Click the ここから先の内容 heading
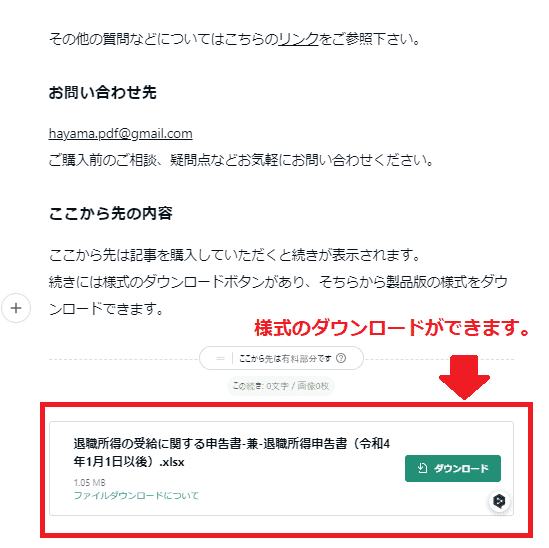 (111, 213)
